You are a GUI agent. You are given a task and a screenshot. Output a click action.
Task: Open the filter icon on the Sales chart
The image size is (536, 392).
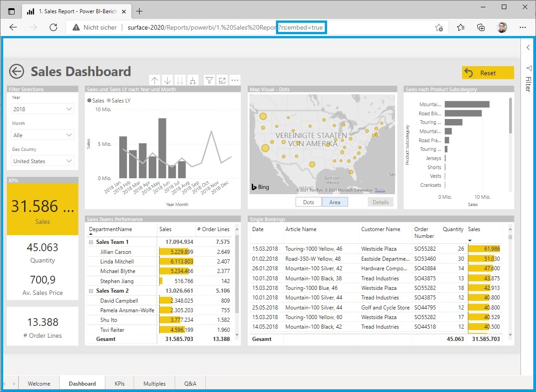(209, 80)
